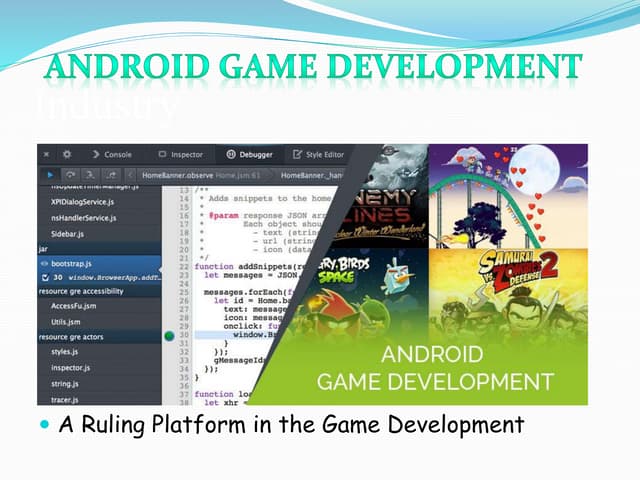Open the Debugger tab
This screenshot has height=480, width=640.
pos(250,155)
